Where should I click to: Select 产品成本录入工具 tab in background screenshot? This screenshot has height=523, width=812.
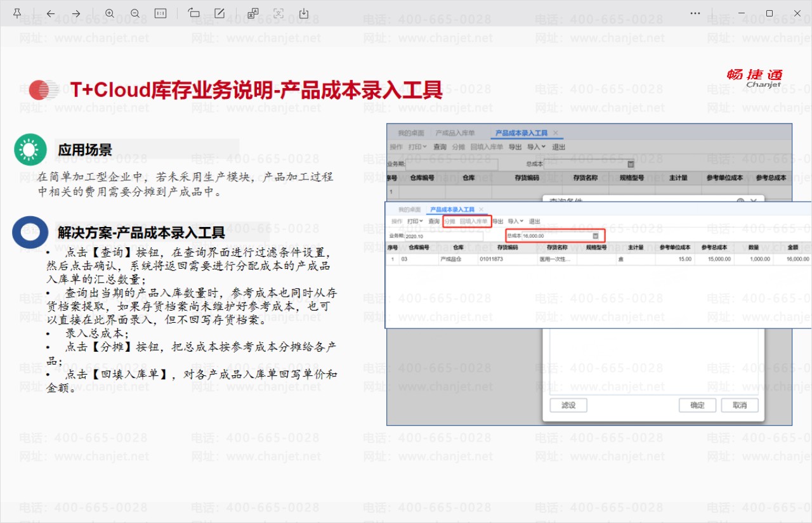(521, 133)
